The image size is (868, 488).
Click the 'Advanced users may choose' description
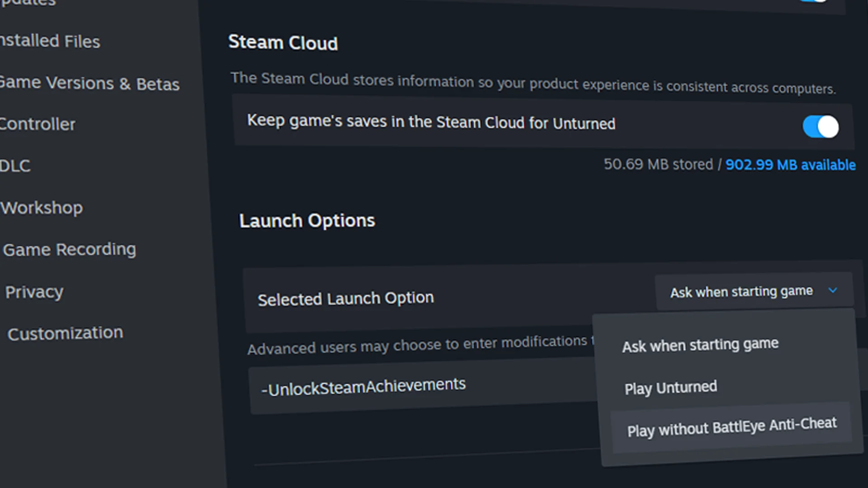(420, 345)
